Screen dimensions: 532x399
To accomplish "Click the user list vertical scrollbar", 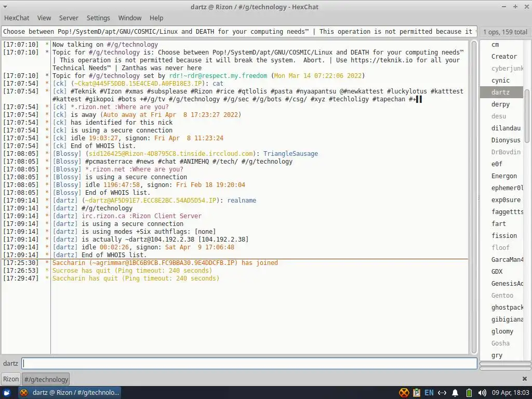I will (527, 115).
